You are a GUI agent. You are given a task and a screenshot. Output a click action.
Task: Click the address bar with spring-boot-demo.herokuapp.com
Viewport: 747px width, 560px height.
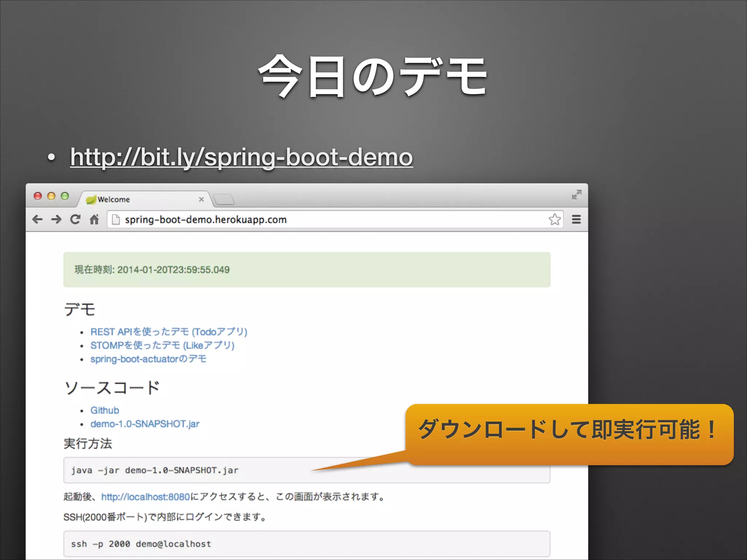[x=335, y=219]
